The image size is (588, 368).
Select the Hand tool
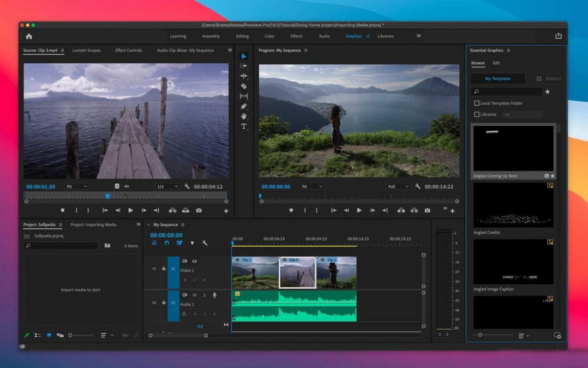pos(244,117)
